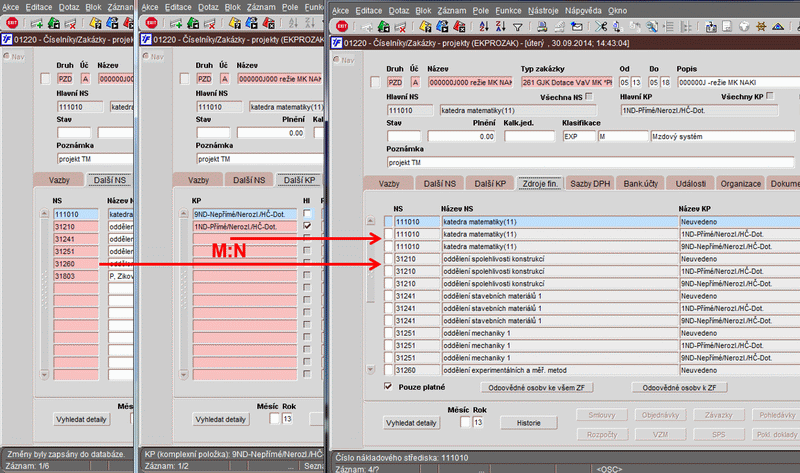Switch to Další KP tab in middle window
This screenshot has height=473, width=800.
tap(299, 180)
